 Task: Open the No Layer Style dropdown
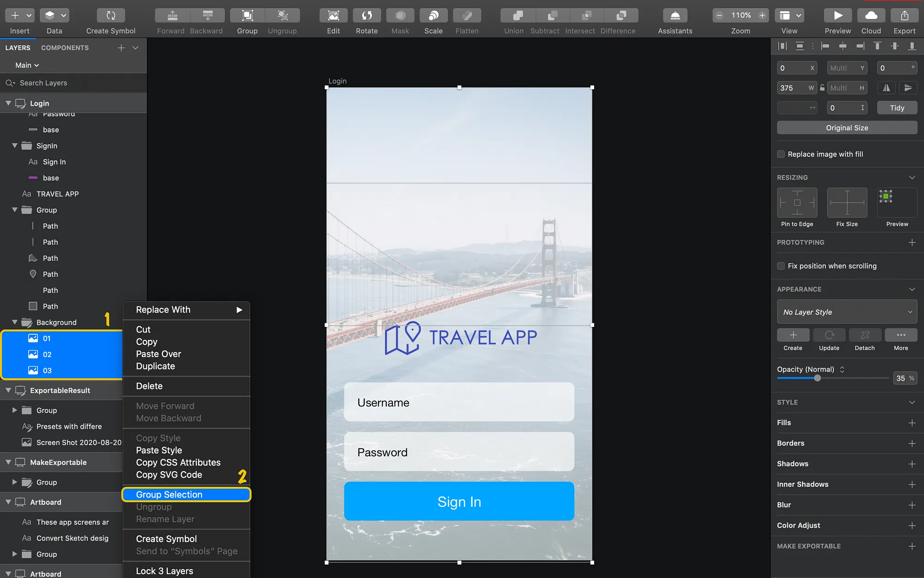pyautogui.click(x=847, y=312)
